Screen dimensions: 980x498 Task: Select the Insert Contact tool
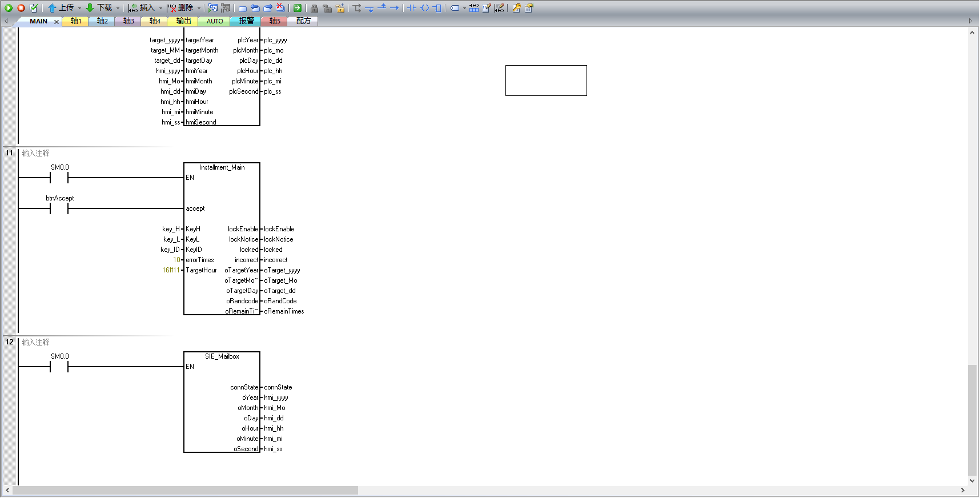click(x=411, y=8)
